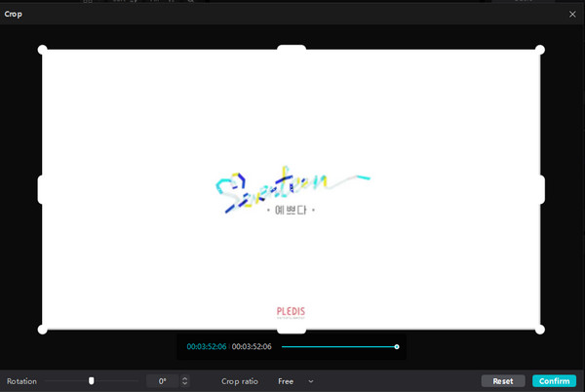Screen dimensions: 585x392
Task: Click the left edge crop handle
Action: pyautogui.click(x=41, y=189)
